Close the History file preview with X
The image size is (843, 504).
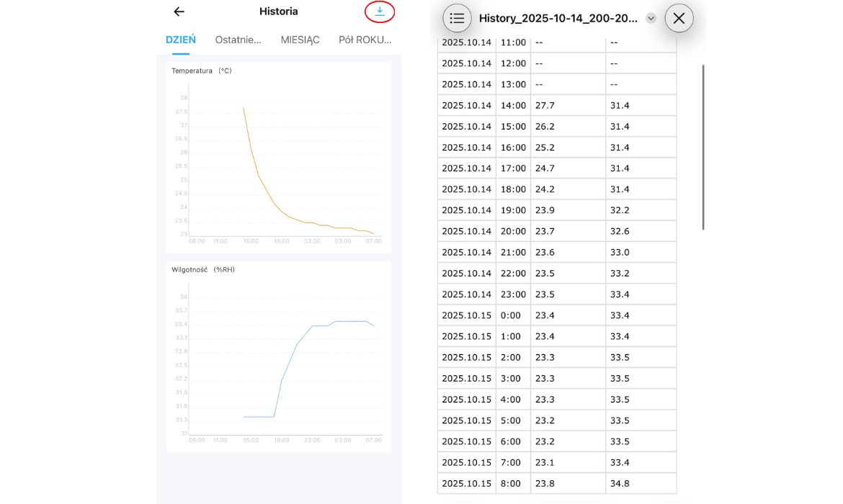[679, 19]
